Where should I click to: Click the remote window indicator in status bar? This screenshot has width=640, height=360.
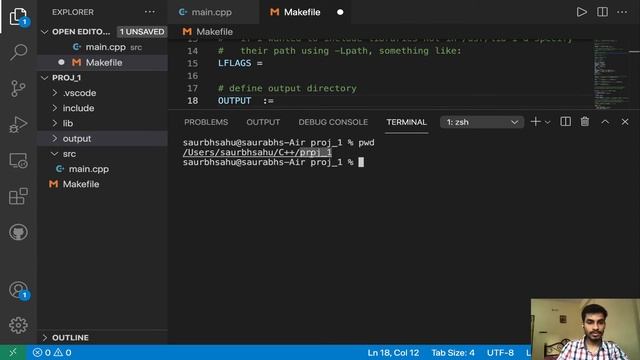click(x=13, y=352)
